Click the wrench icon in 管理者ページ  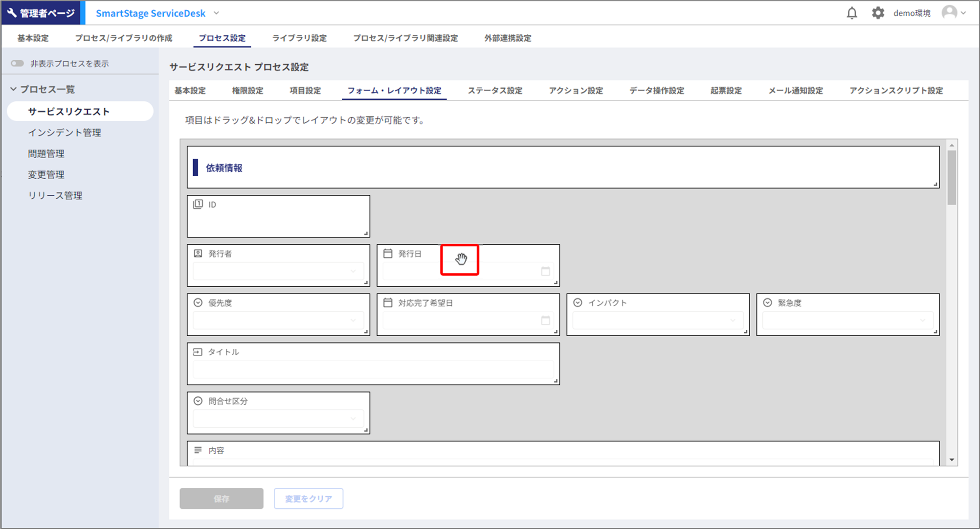click(x=12, y=13)
